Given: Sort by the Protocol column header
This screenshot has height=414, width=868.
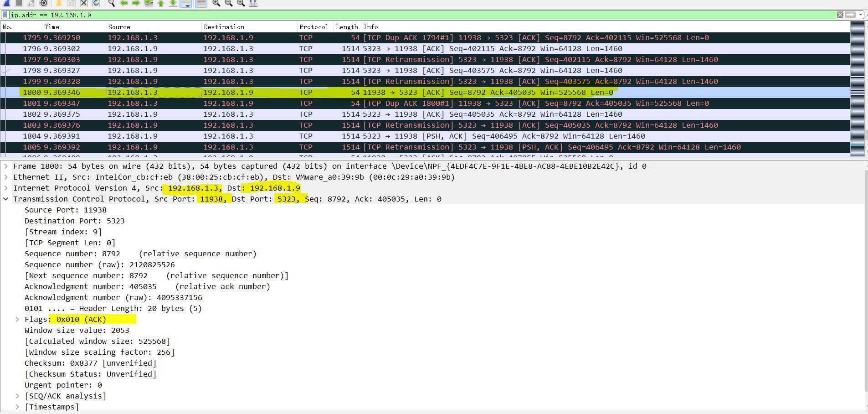Looking at the screenshot, I should pos(315,27).
